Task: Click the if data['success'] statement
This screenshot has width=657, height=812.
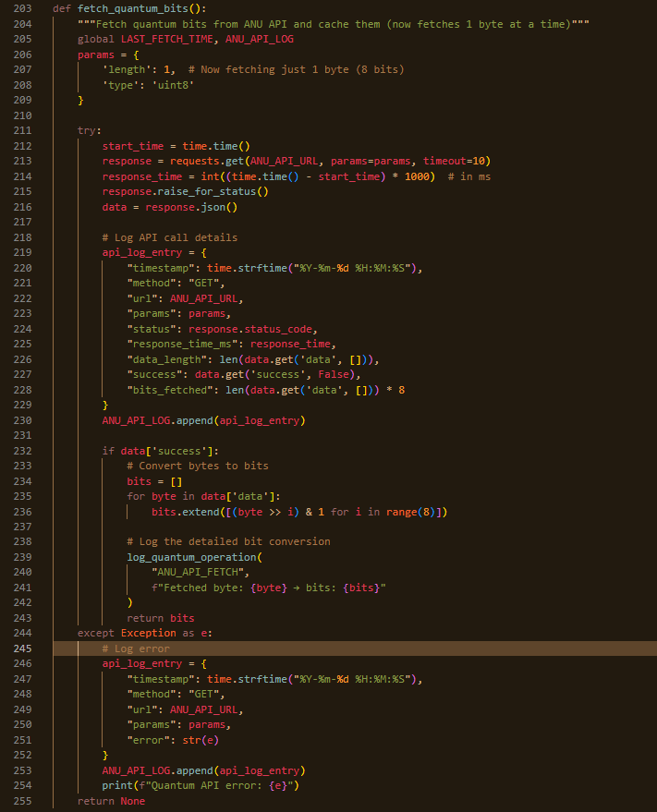Action: tap(161, 451)
